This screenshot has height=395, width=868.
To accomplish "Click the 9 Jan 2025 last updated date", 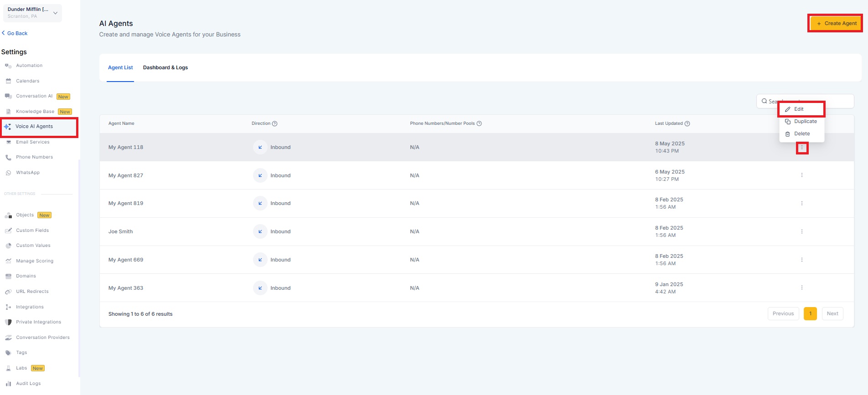I will coord(669,284).
